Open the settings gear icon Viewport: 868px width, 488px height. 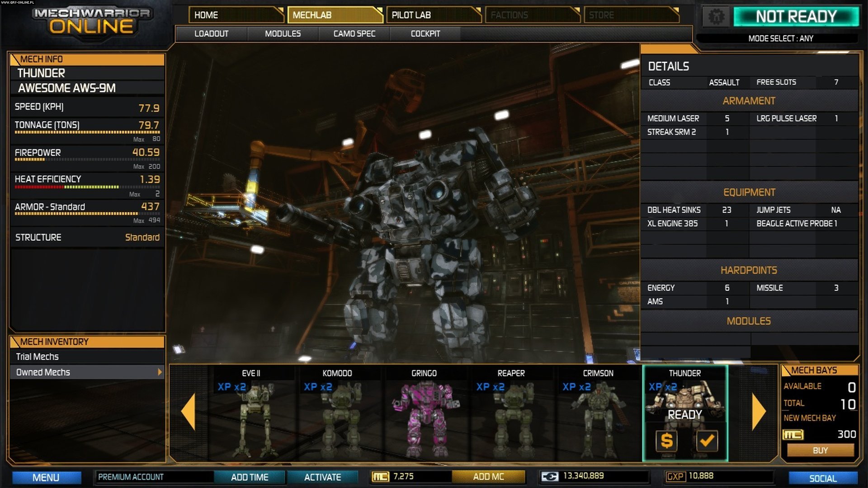click(x=716, y=17)
